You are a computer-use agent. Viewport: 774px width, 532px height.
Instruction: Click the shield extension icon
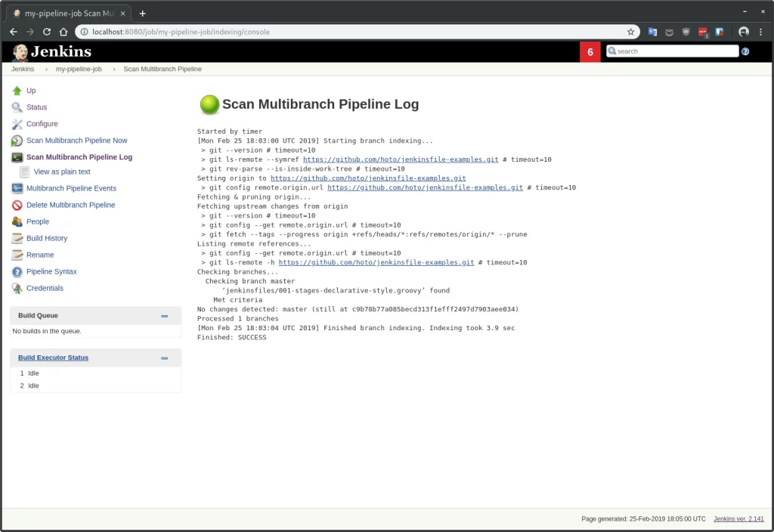(x=686, y=32)
